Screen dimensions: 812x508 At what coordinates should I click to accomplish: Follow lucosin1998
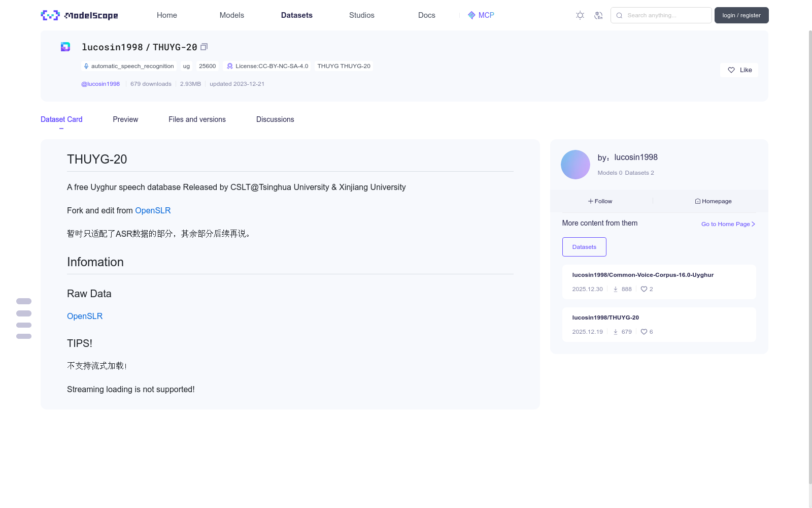tap(600, 201)
